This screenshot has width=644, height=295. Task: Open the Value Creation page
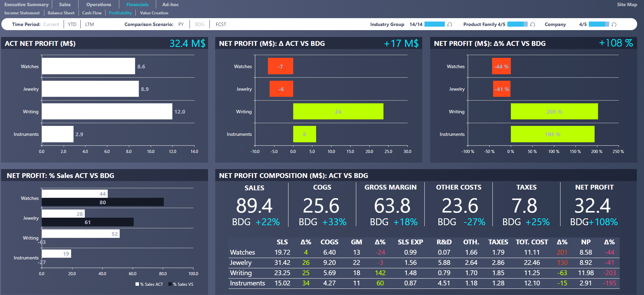[154, 13]
